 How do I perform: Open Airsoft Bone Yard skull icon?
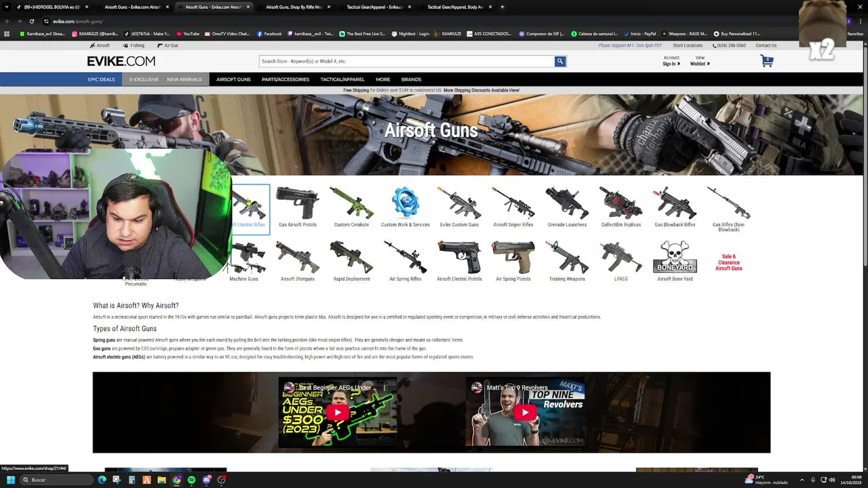(x=675, y=257)
